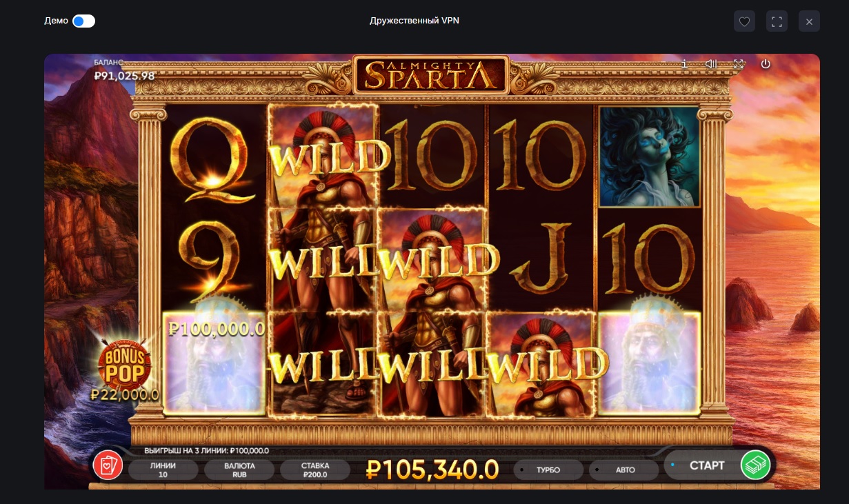
Task: Open the red dice bonus button
Action: click(x=108, y=465)
